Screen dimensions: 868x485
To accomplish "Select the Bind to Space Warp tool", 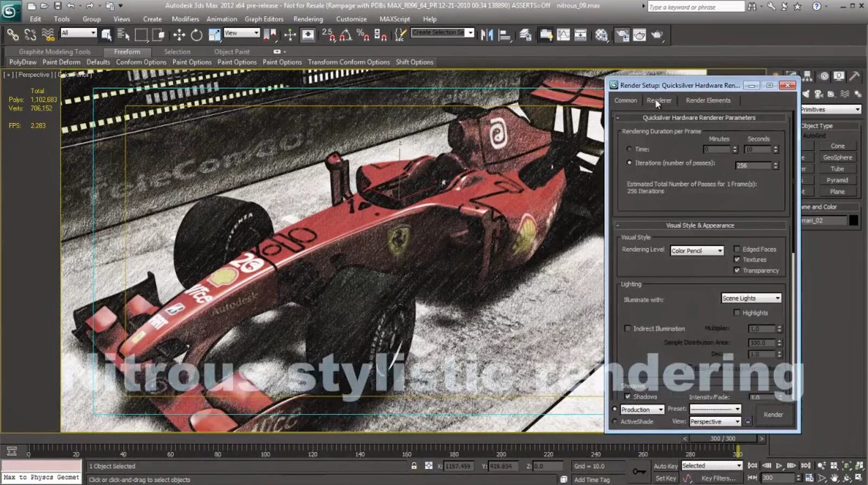I will tap(48, 35).
